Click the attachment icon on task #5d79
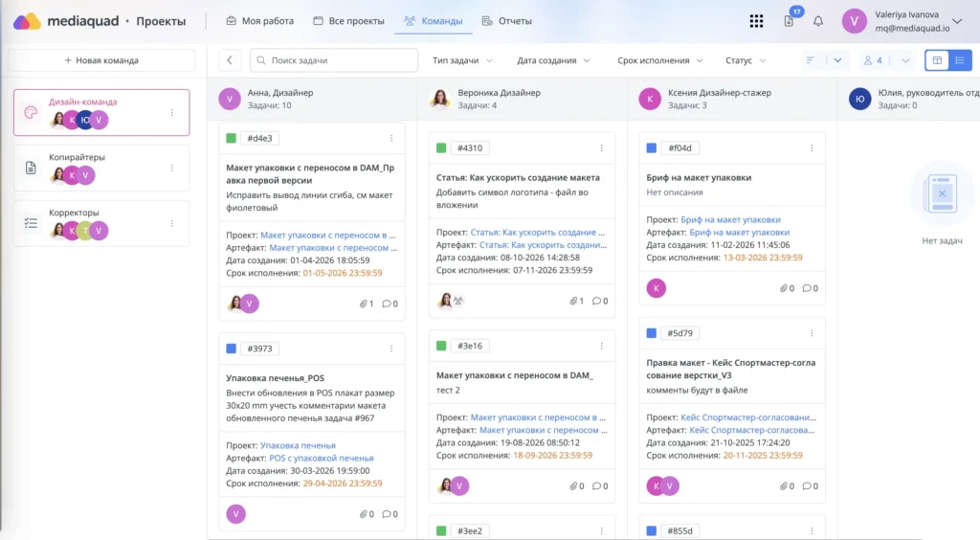980x540 pixels. [783, 486]
